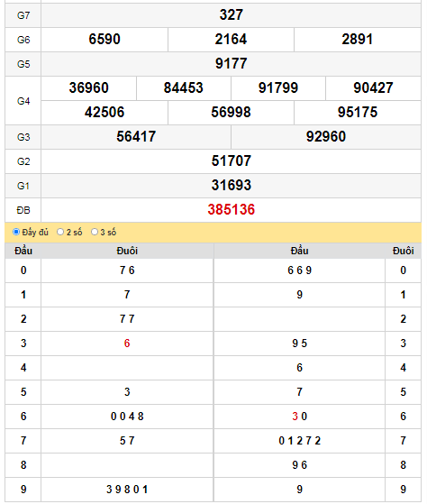Click G4 number 84453

[183, 87]
